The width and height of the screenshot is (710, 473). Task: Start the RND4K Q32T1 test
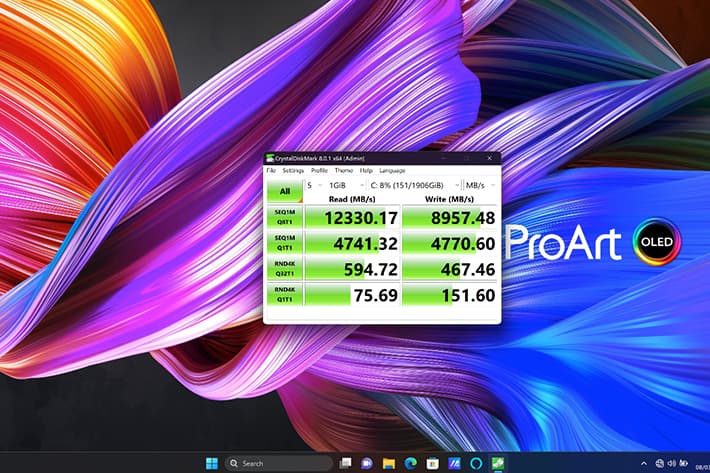coord(285,268)
